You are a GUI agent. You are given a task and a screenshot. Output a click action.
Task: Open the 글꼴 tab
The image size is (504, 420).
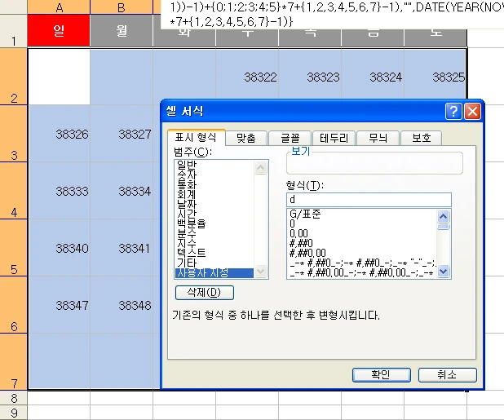290,138
